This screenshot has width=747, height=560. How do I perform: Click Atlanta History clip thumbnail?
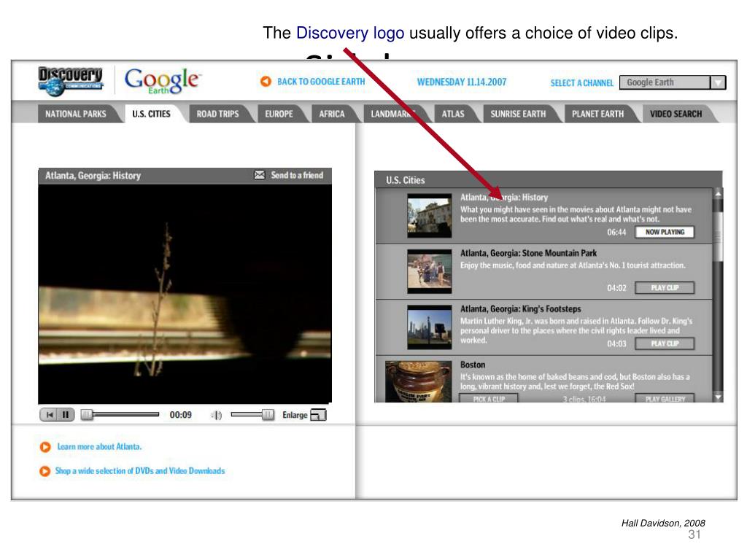click(x=429, y=215)
